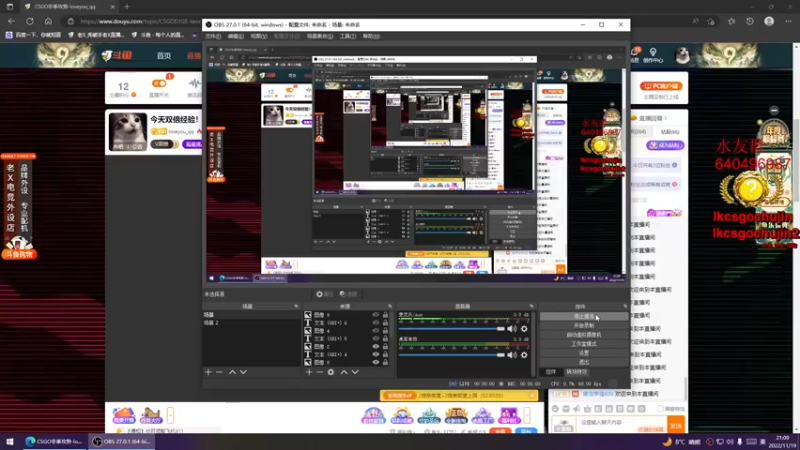Remove selected scene with minus icon
The width and height of the screenshot is (800, 450).
[x=219, y=372]
